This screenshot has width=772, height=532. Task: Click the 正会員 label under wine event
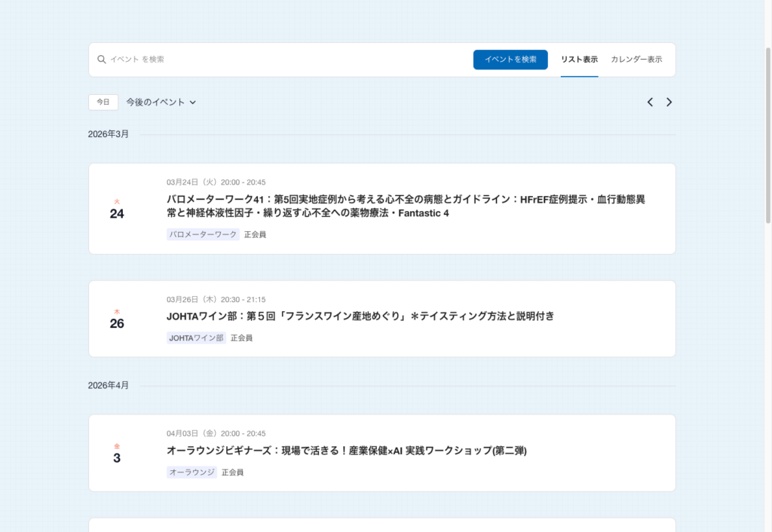[x=241, y=338]
